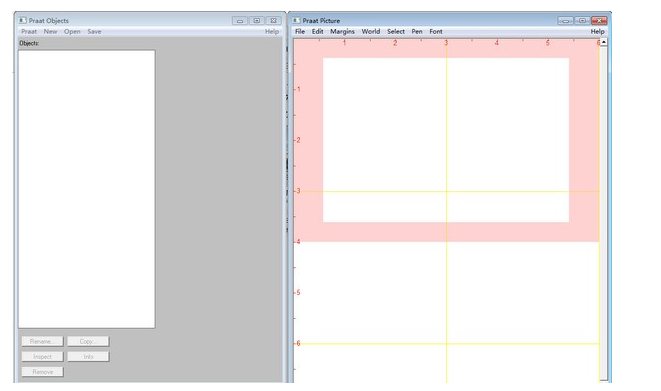661x391 pixels.
Task: Click the Praat Objects window title icon
Action: coord(22,20)
